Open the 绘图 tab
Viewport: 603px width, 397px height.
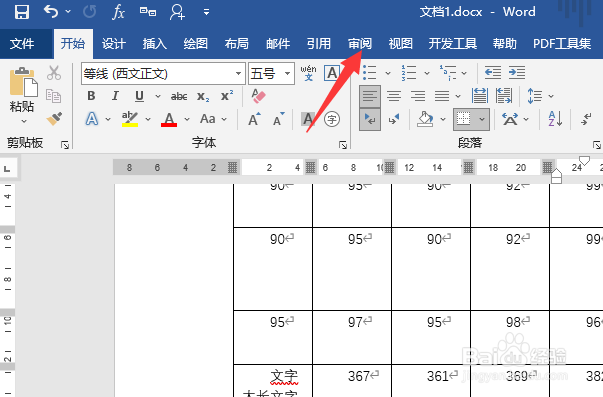pyautogui.click(x=195, y=44)
